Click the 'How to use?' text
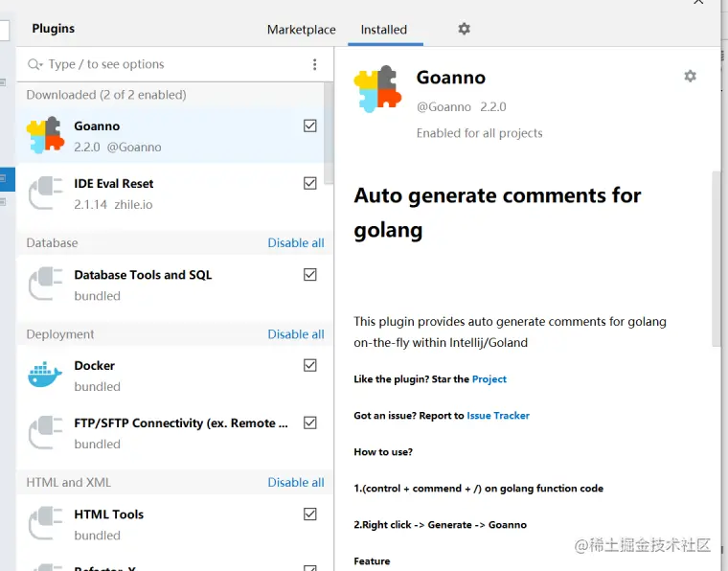 (383, 452)
